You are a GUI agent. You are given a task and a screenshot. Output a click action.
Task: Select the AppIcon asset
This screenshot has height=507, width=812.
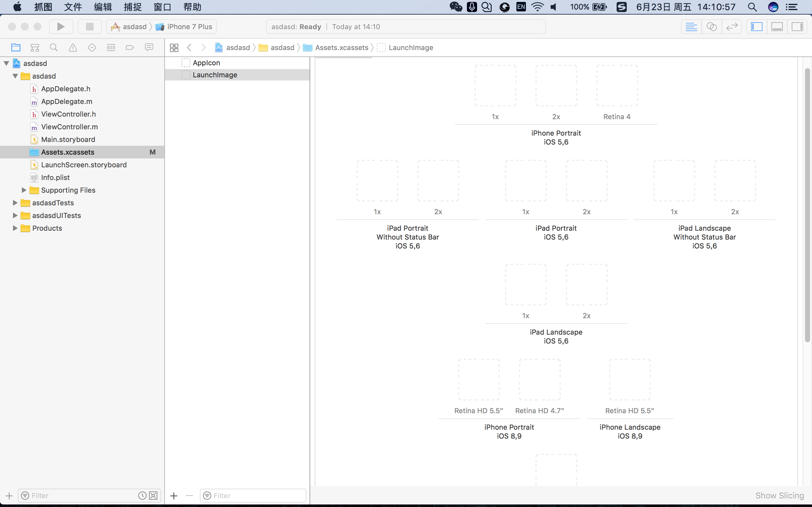[x=206, y=63]
